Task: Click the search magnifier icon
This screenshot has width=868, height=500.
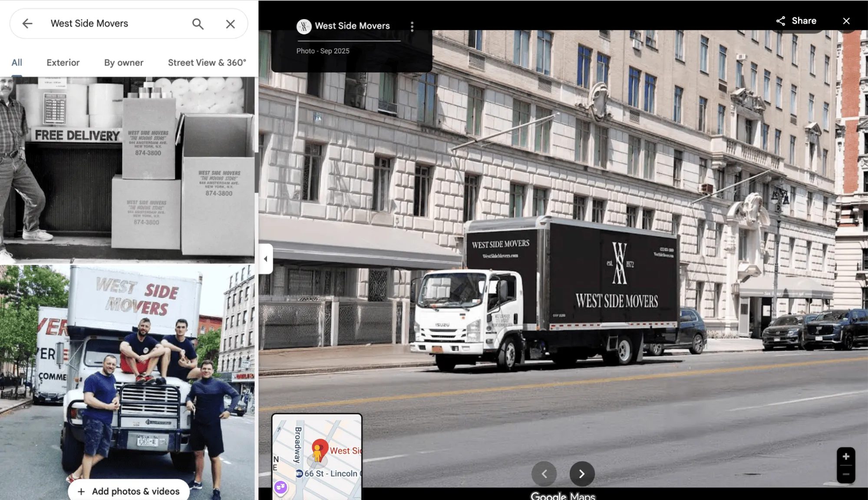Action: click(198, 23)
